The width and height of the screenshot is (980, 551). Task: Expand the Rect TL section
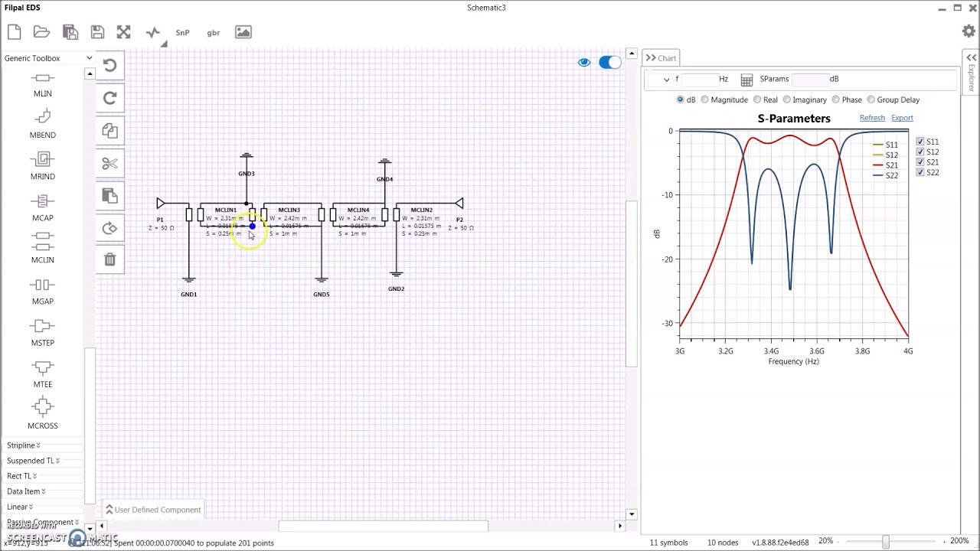coord(22,476)
